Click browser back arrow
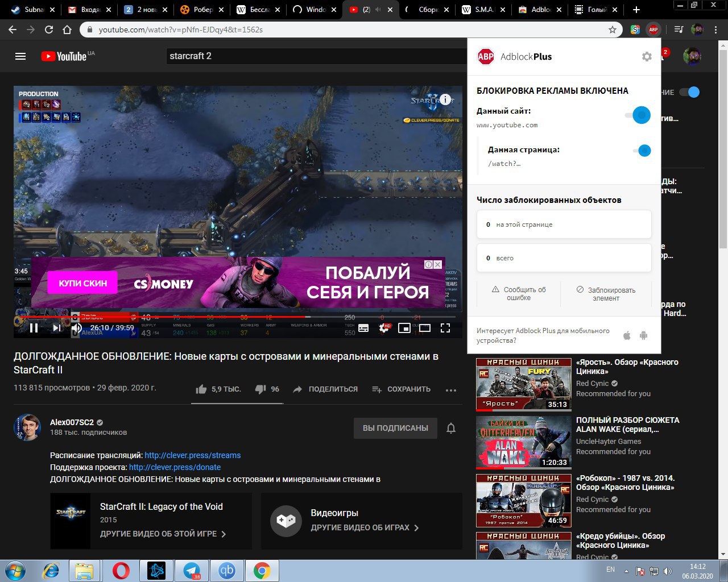Viewport: 728px width, 582px height. [13, 30]
